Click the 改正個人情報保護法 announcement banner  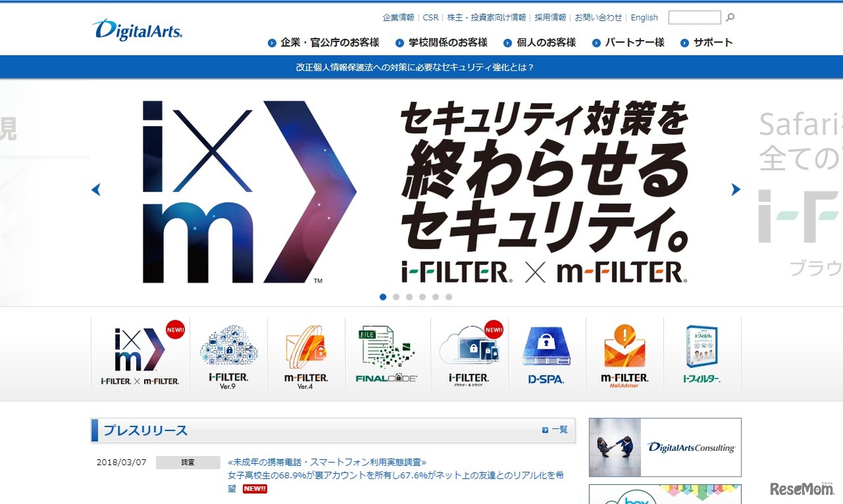point(415,67)
